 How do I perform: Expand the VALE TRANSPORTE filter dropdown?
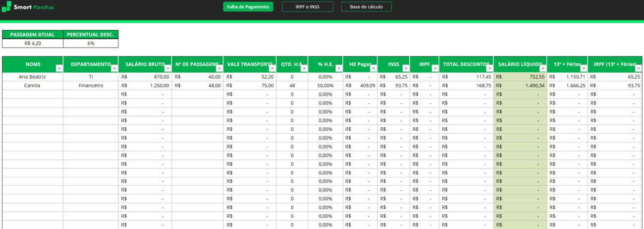(x=272, y=69)
